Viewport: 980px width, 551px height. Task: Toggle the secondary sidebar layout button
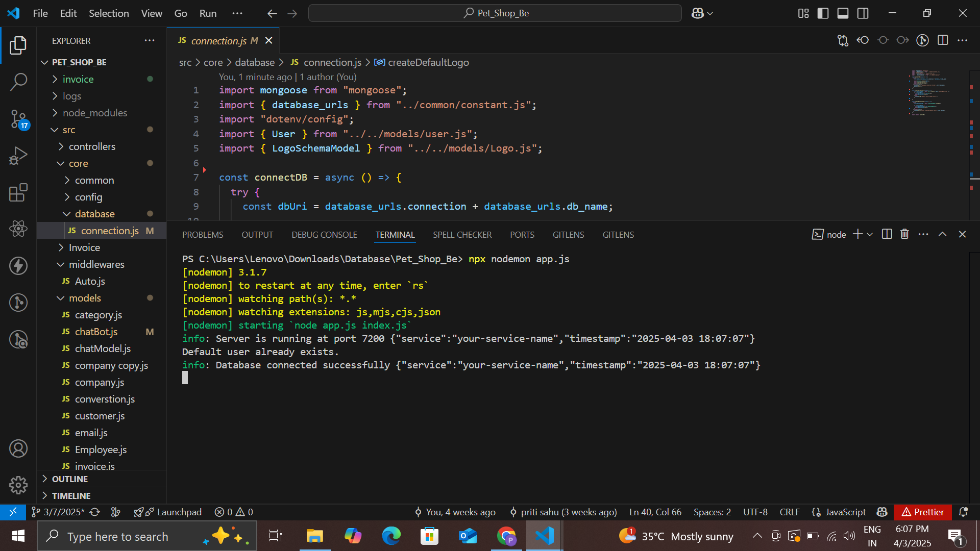tap(863, 13)
